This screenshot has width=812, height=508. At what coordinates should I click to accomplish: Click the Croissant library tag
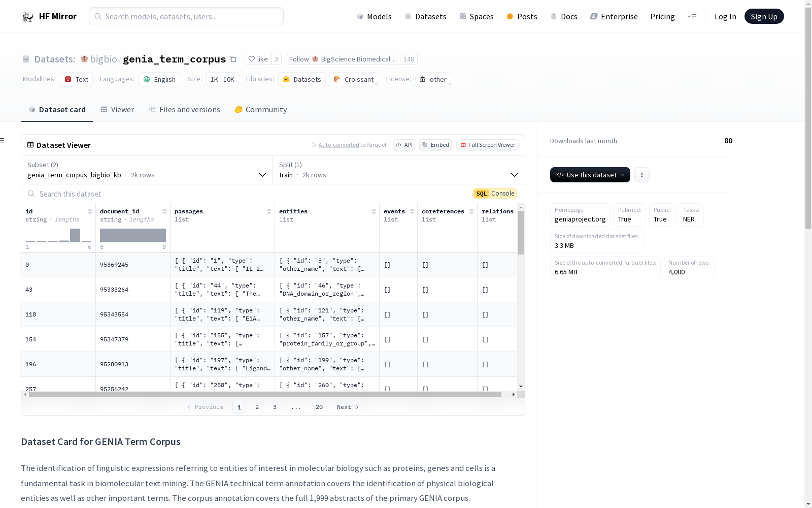(354, 79)
